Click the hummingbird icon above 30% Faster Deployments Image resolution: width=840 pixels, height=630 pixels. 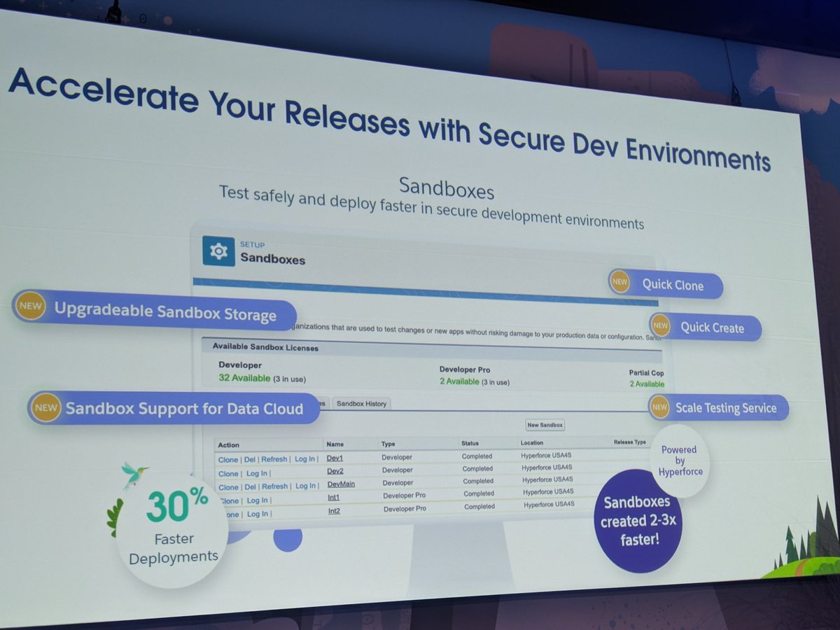(x=134, y=474)
